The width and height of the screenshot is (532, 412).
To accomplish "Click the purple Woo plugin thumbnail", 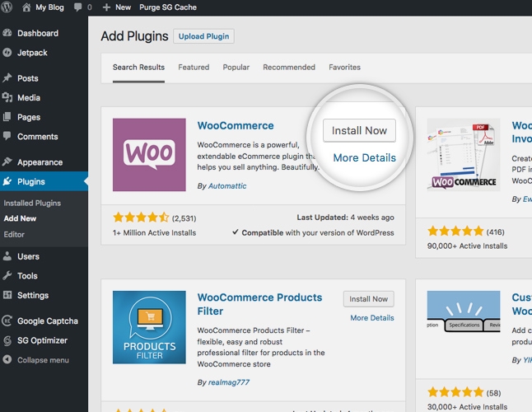I will point(149,155).
